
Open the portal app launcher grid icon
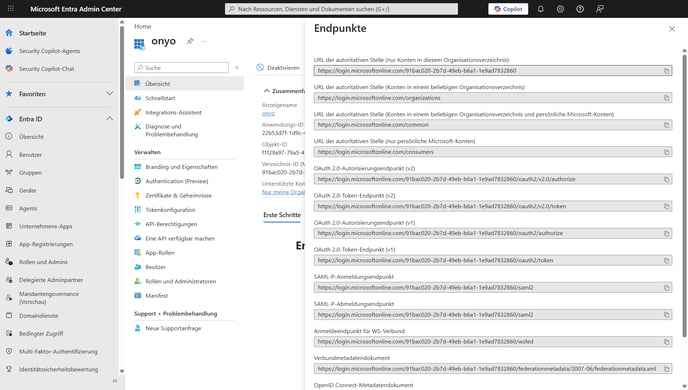point(11,8)
